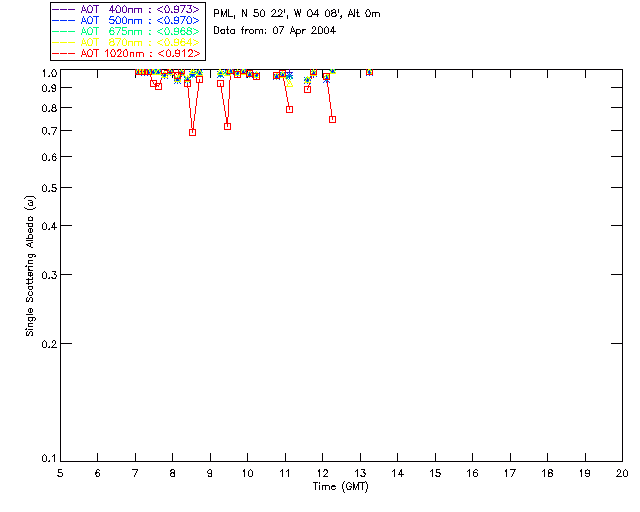Click the x-axis tick label 10
Image resolution: width=640 pixels, height=512 pixels.
[247, 474]
